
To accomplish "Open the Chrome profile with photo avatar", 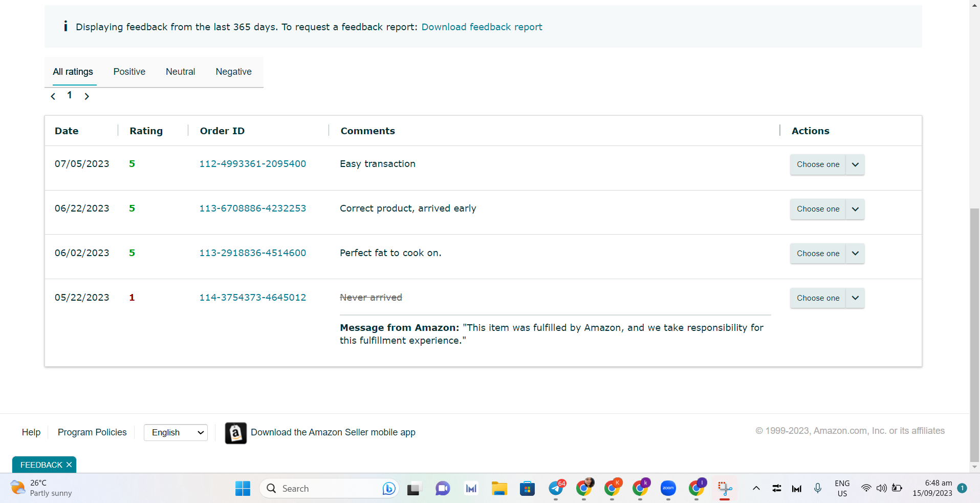I will point(584,488).
